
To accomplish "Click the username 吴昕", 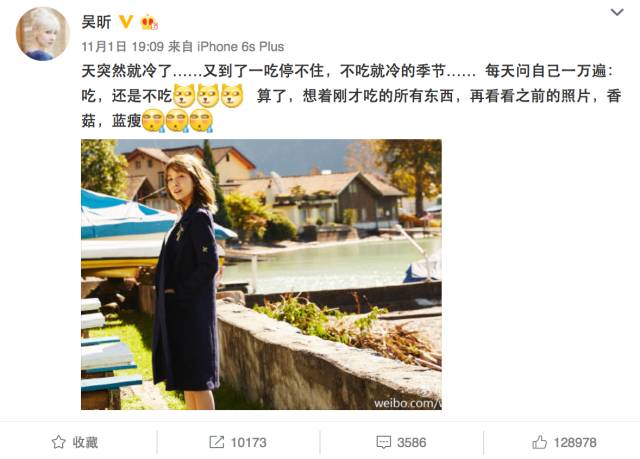I will (96, 22).
